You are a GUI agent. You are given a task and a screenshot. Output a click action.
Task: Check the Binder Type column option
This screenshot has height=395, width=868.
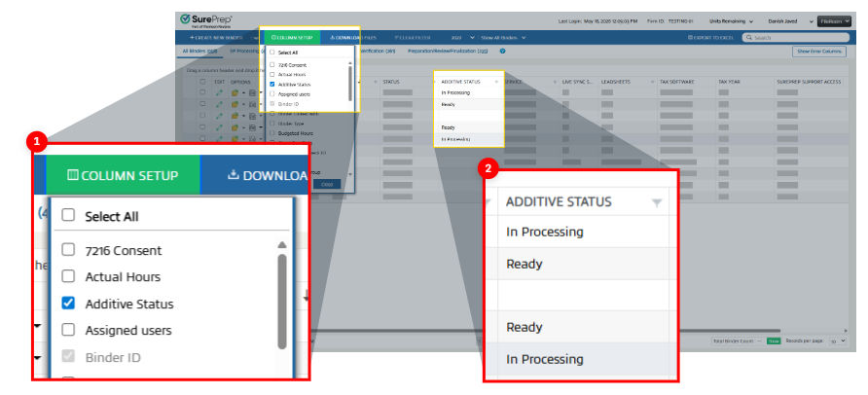[272, 124]
